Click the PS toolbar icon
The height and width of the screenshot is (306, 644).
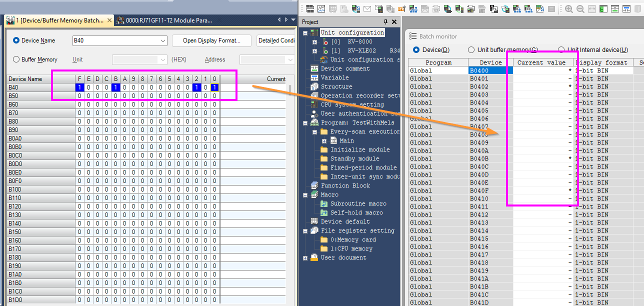[x=493, y=8]
